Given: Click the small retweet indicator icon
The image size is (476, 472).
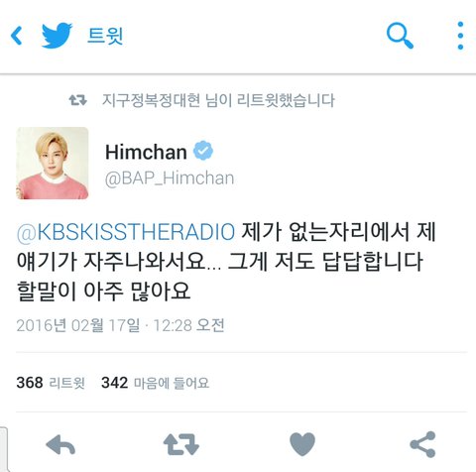Looking at the screenshot, I should [78, 100].
